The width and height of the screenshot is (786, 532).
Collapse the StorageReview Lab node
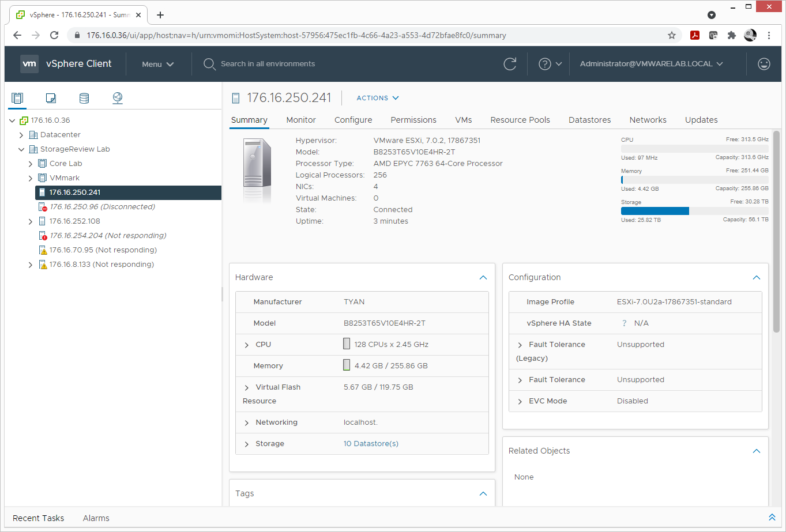[x=21, y=149]
